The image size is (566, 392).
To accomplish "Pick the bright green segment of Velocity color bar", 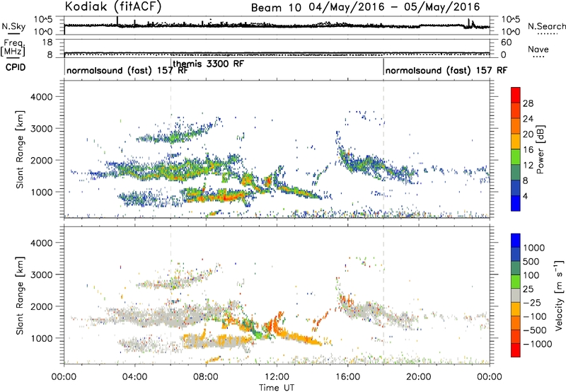I will click(516, 282).
